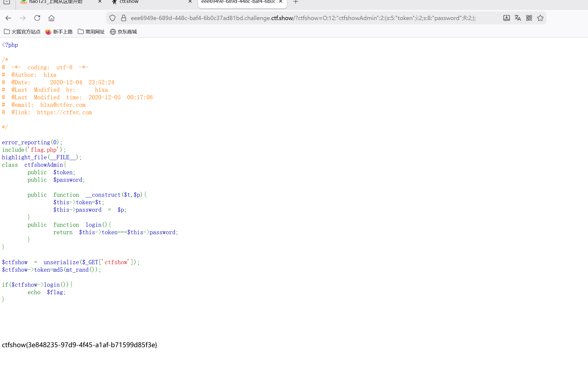Screen dimensions: 588x386
Task: Close the ctf.show tab
Action: [x=190, y=2]
